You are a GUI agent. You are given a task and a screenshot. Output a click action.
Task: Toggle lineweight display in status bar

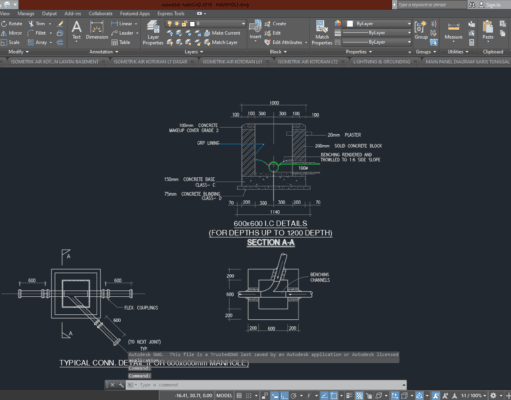[x=349, y=396]
